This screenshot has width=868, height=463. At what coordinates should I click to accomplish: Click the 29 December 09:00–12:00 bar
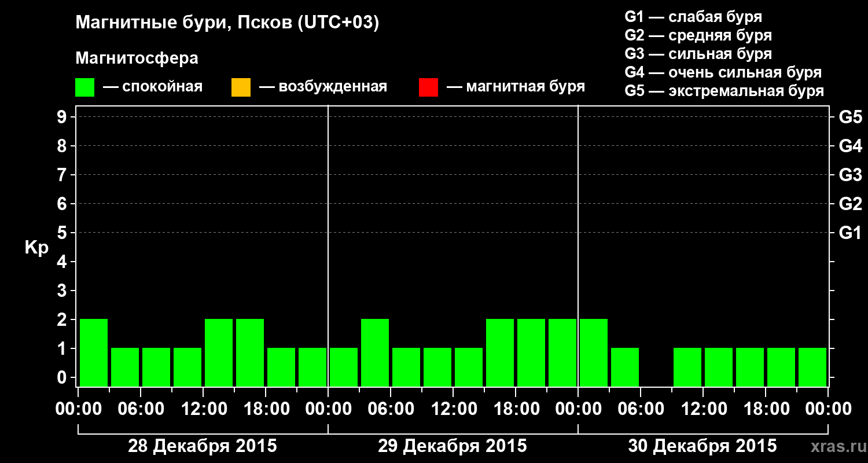437,367
